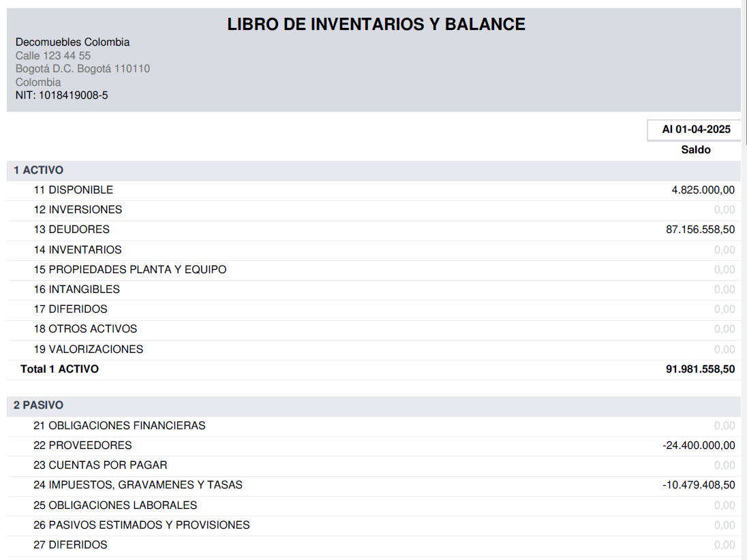Image resolution: width=747 pixels, height=560 pixels.
Task: Open the '13 DEUDORES' account line
Action: coord(72,230)
